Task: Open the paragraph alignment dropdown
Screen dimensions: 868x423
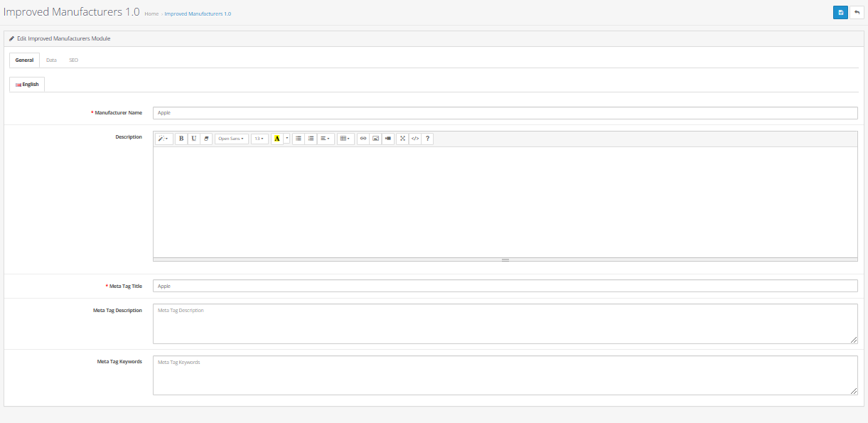Action: coord(325,139)
